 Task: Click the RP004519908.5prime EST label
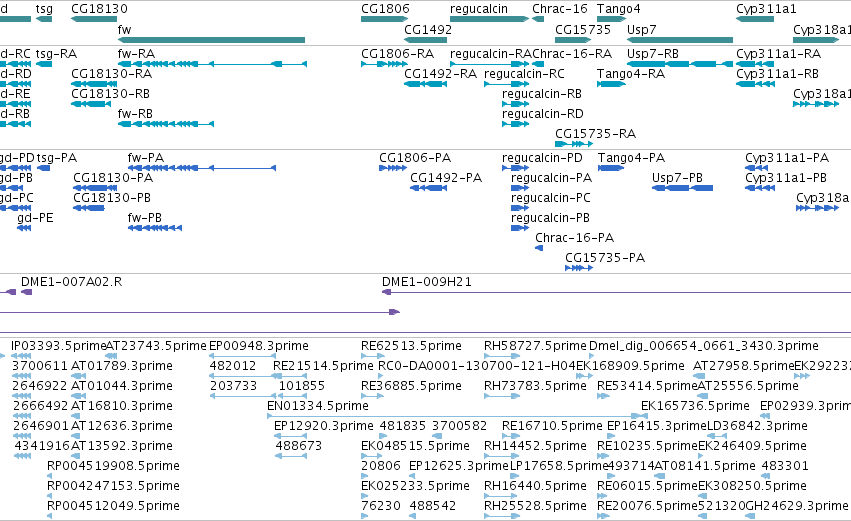point(113,466)
